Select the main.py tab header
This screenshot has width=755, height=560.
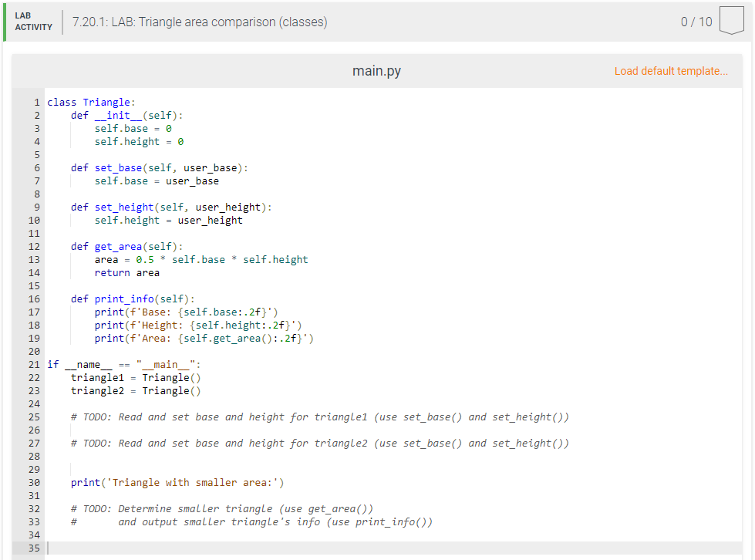click(x=376, y=70)
